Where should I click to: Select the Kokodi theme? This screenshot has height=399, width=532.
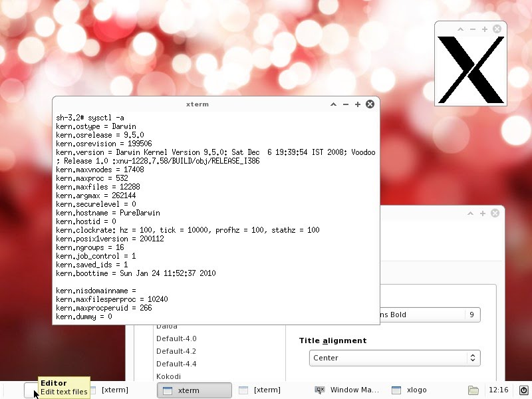(x=168, y=376)
